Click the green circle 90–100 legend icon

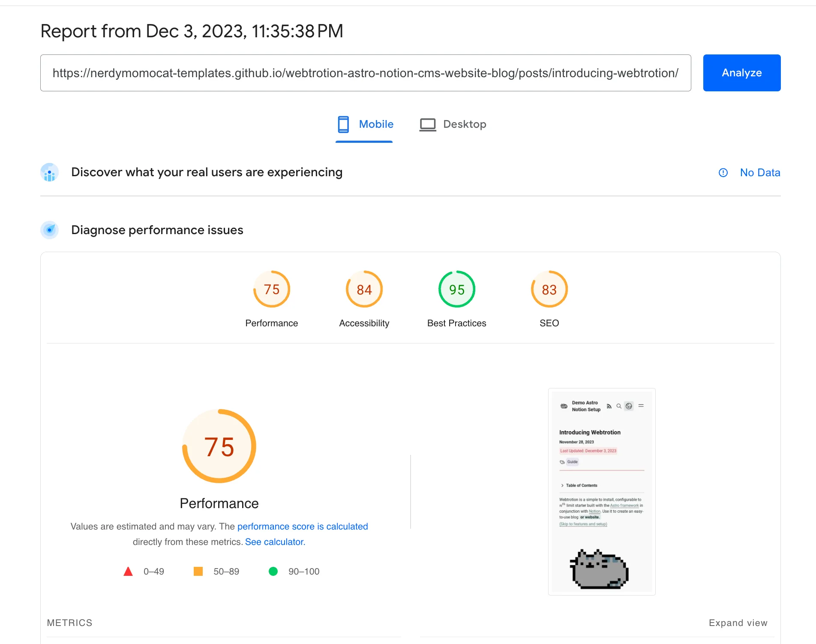tap(273, 572)
